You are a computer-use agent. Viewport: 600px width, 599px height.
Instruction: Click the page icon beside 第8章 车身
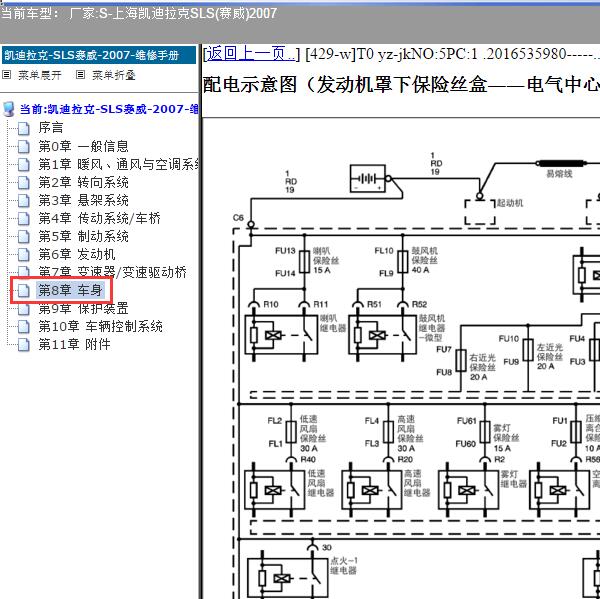click(x=24, y=291)
